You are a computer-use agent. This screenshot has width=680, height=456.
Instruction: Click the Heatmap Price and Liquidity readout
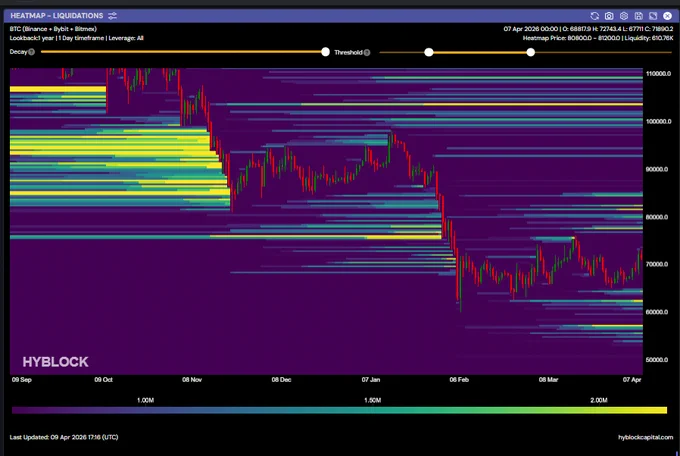tap(598, 38)
